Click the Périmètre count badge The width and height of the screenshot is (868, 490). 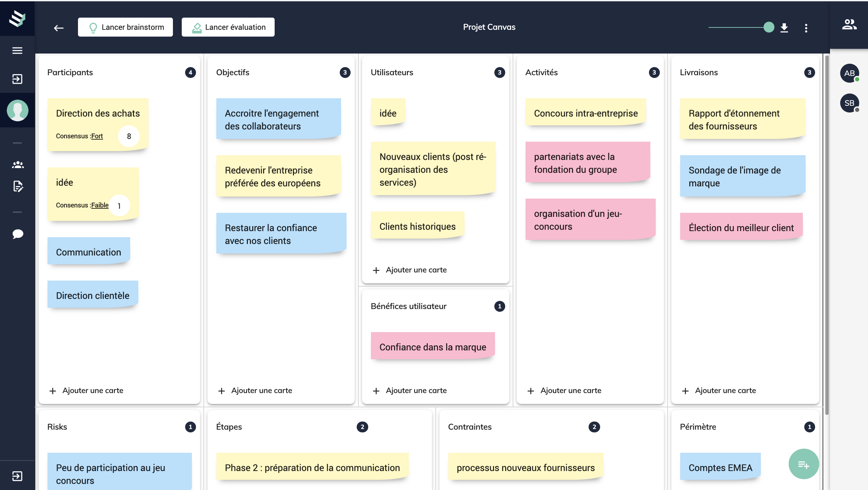coord(810,427)
